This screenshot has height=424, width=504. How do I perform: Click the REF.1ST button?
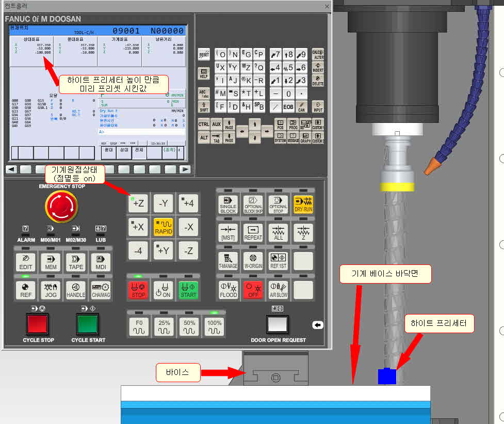click(x=279, y=261)
